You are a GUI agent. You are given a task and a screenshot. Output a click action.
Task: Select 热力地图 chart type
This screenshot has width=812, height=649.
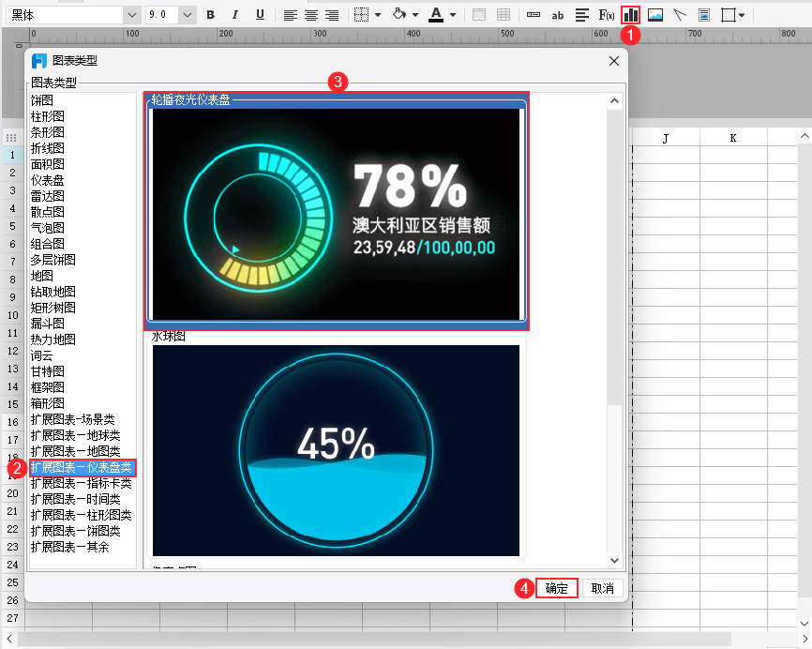coord(53,340)
